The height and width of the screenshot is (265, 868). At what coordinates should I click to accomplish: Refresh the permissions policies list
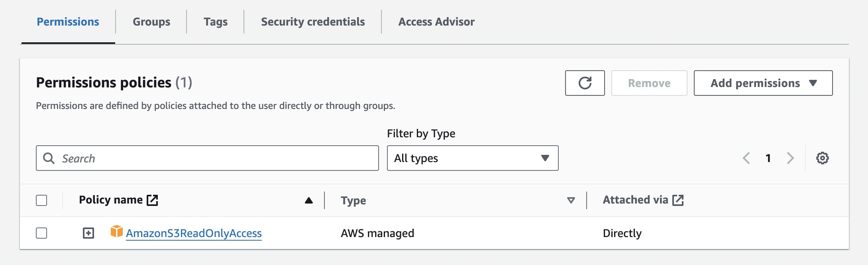pos(585,83)
